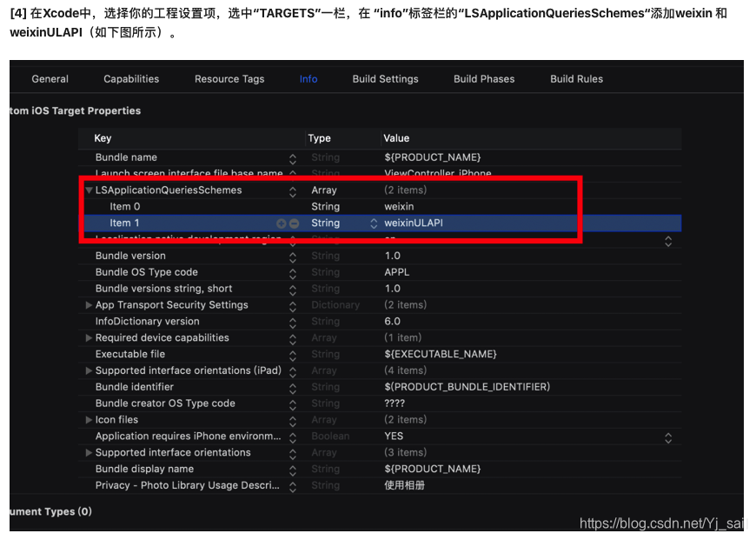Open Resource Tags tab
The height and width of the screenshot is (540, 756).
[229, 78]
